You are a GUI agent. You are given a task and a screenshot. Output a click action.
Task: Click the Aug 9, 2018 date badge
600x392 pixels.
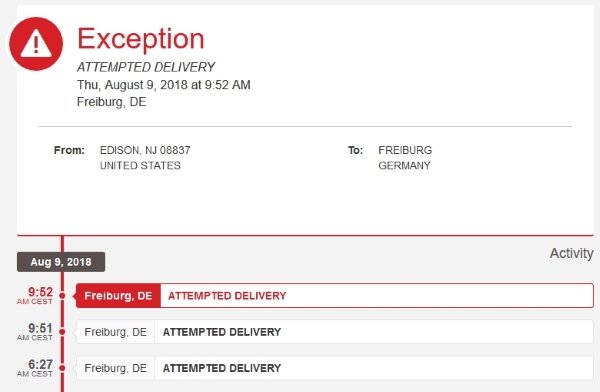click(x=61, y=262)
